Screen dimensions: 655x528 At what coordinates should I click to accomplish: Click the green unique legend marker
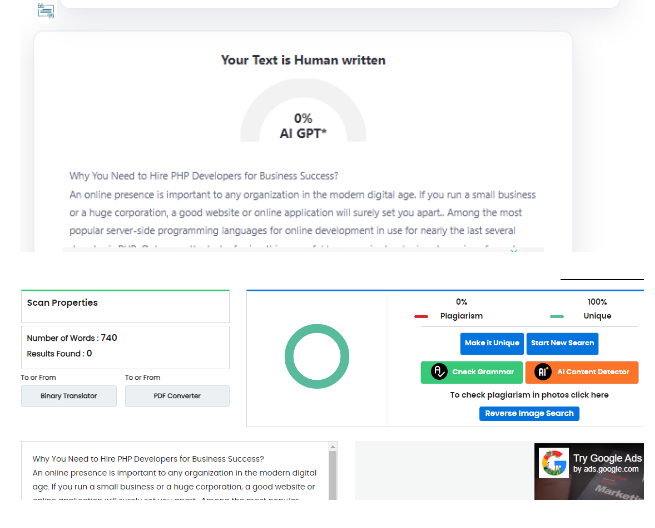tap(557, 317)
